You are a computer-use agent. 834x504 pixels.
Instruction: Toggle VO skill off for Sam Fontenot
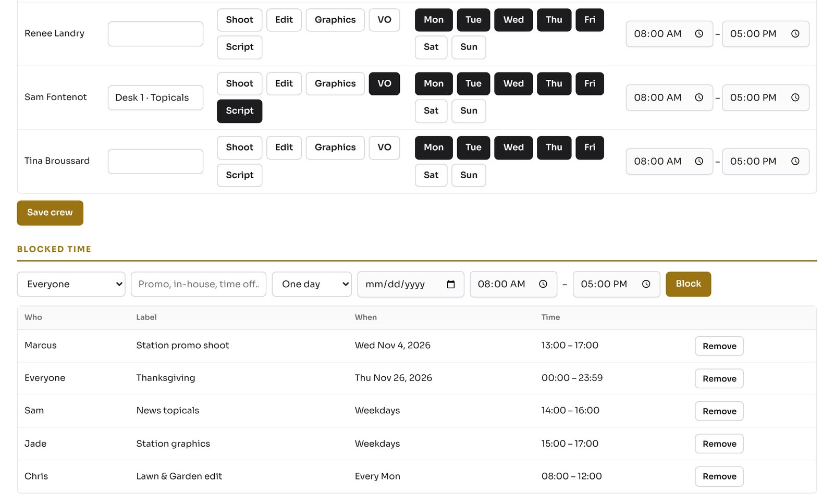(x=384, y=83)
